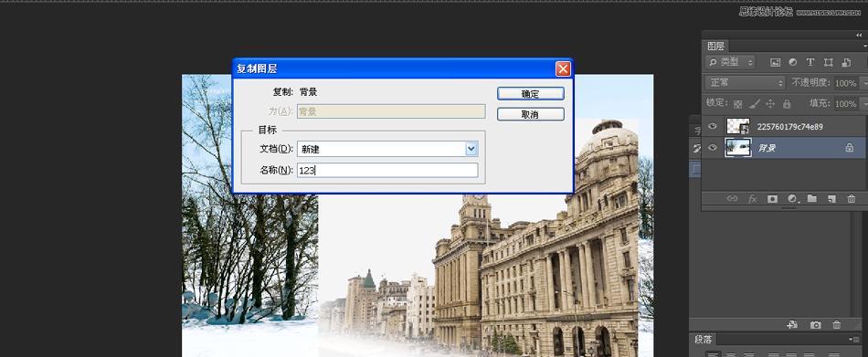
Task: Click the lock position move icon
Action: point(770,103)
